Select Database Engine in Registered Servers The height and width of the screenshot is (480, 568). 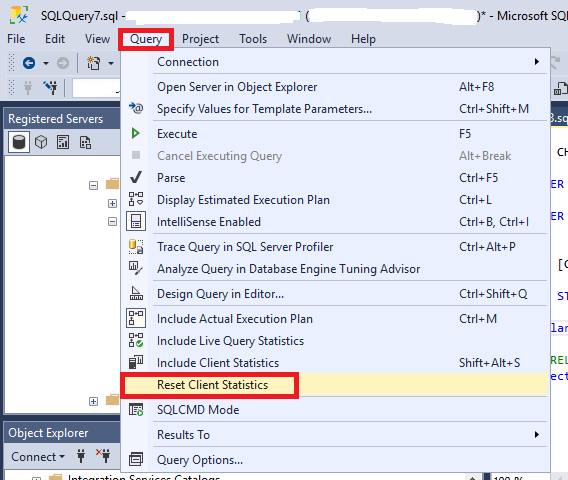[x=19, y=142]
